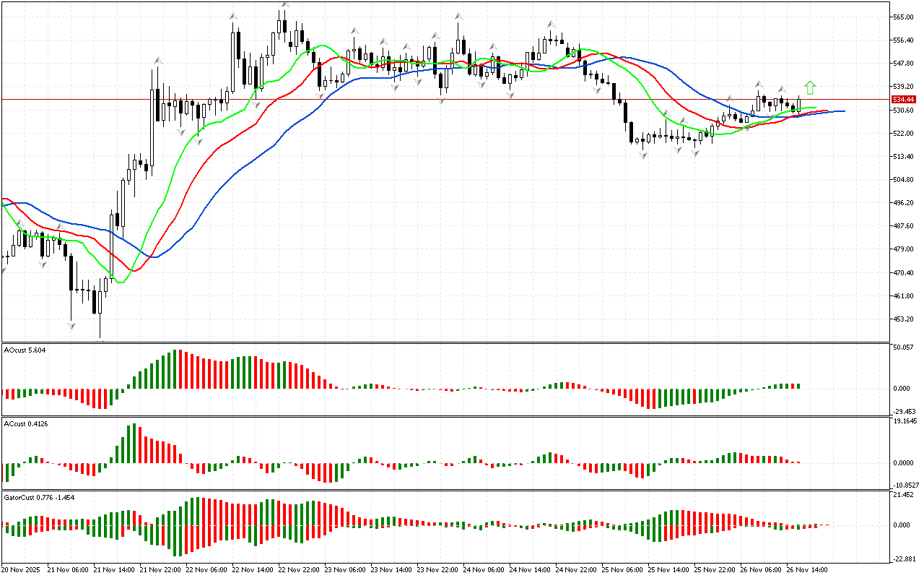Click the down fractal below the 21 Nov 06:00 low wick
This screenshot has height=578, width=924.
(x=71, y=327)
